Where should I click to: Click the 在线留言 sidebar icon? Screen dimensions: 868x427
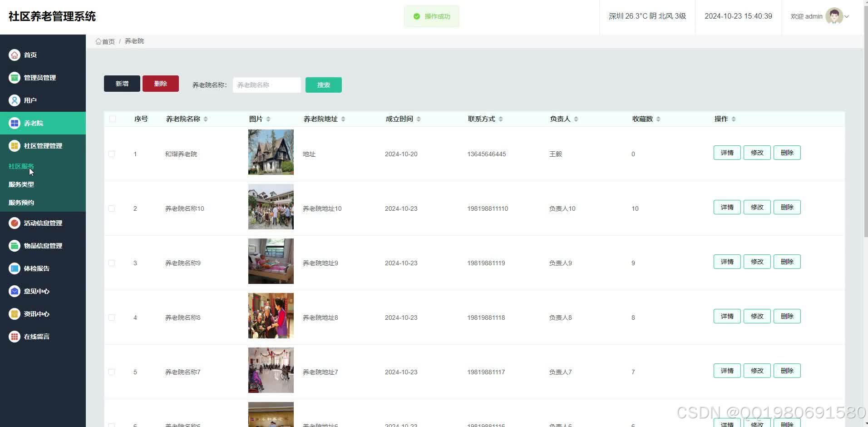tap(15, 337)
